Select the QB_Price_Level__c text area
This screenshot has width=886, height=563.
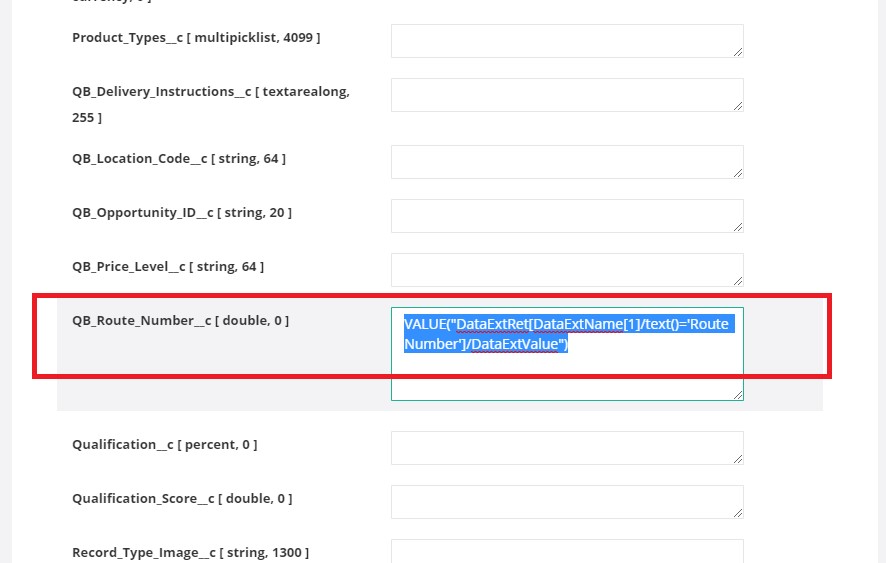(566, 270)
